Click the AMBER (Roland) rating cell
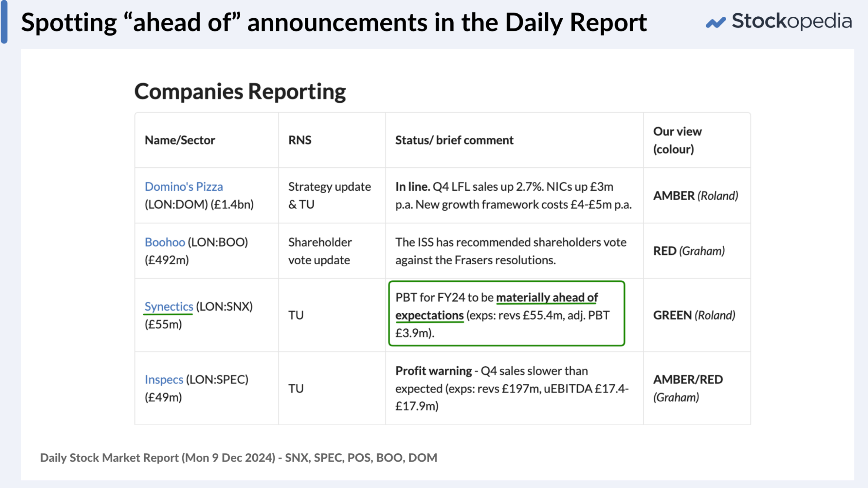 pyautogui.click(x=695, y=195)
